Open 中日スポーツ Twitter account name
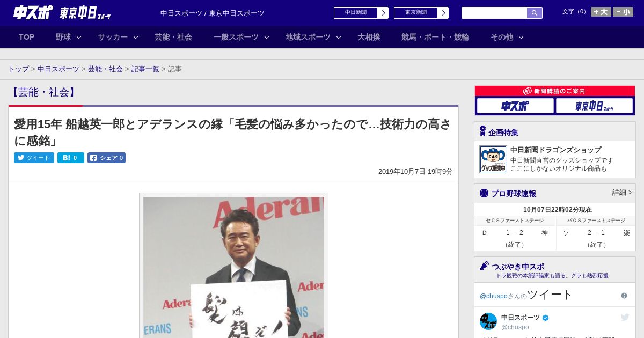Screen dimensions: 644x338 521,318
